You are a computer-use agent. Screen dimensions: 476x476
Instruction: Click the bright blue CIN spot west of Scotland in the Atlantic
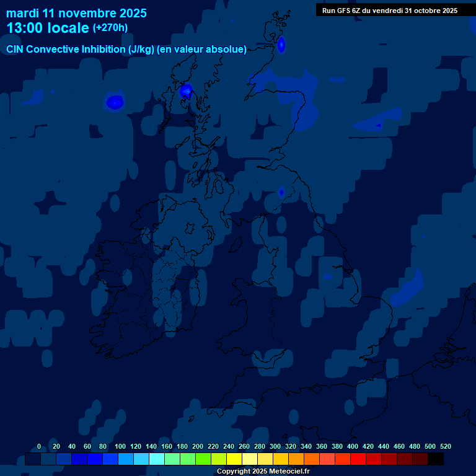[115, 102]
